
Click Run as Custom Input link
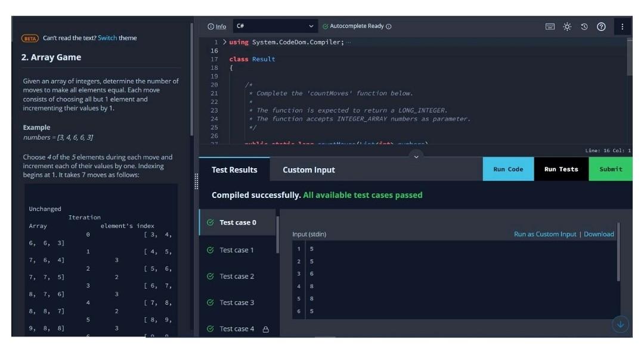(x=545, y=234)
